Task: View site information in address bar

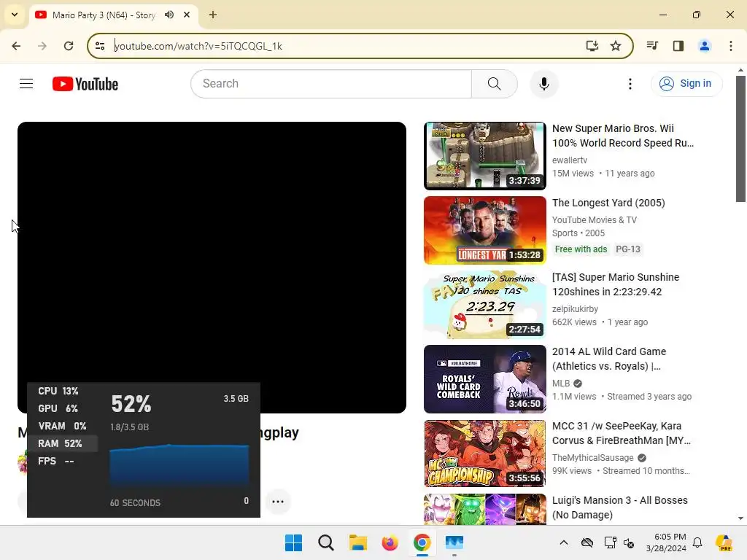Action: coord(100,46)
